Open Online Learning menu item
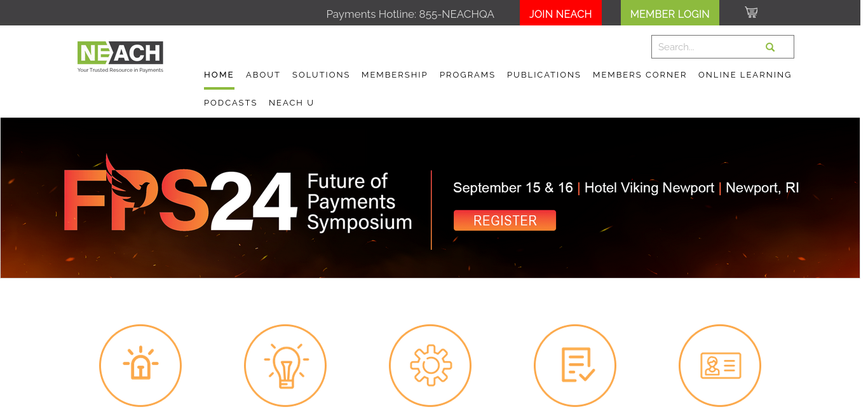The height and width of the screenshot is (414, 868). pos(745,75)
